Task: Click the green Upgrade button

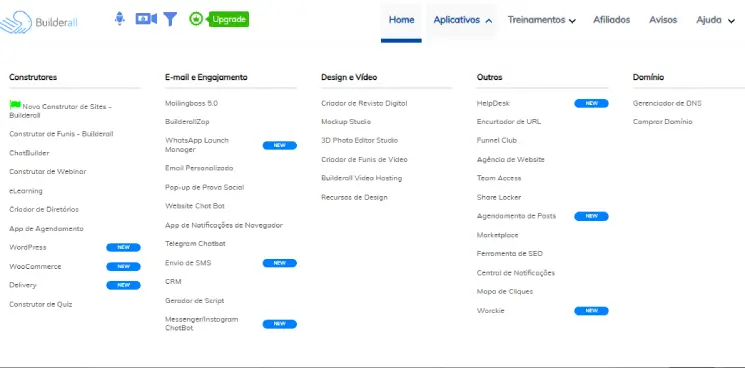Action: (229, 19)
